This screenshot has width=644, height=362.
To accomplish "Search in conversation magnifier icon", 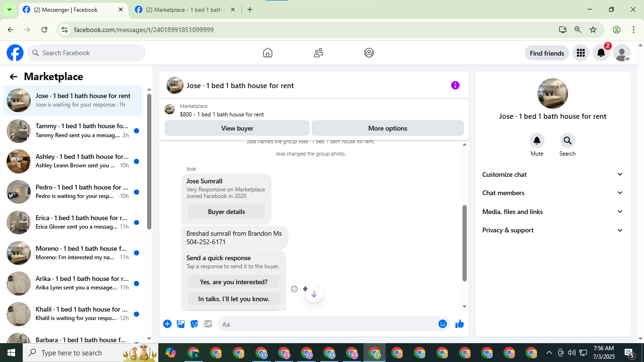I will click(567, 140).
